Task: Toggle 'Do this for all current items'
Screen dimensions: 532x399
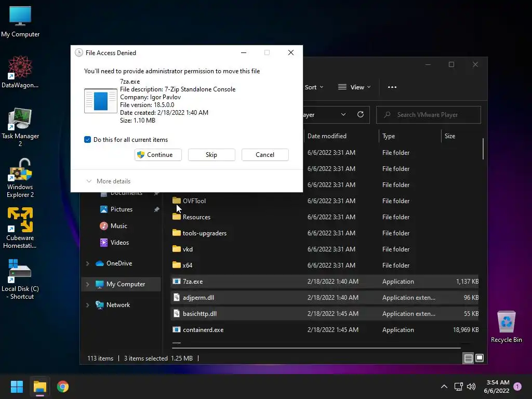Action: 87,139
